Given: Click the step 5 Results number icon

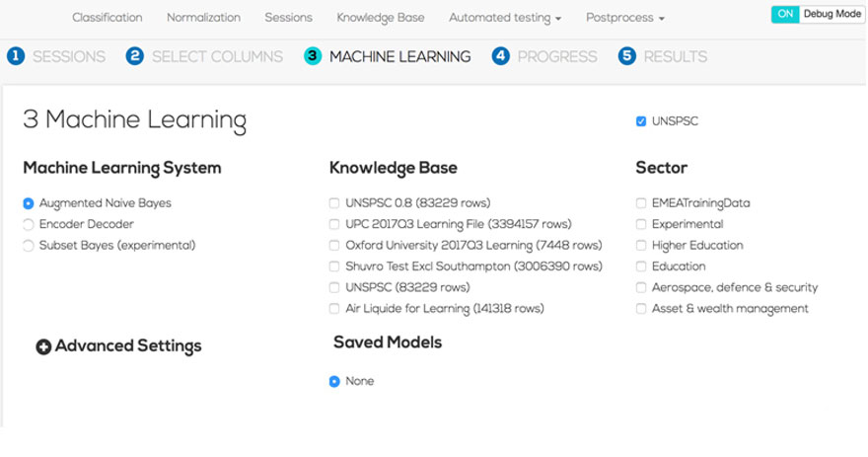Looking at the screenshot, I should pyautogui.click(x=627, y=56).
